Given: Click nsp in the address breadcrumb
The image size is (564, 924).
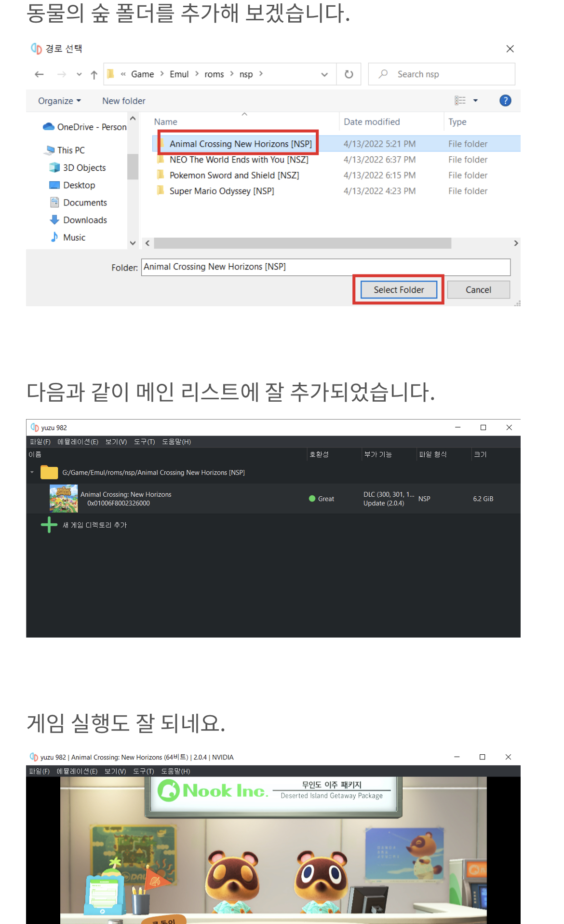Looking at the screenshot, I should [246, 74].
